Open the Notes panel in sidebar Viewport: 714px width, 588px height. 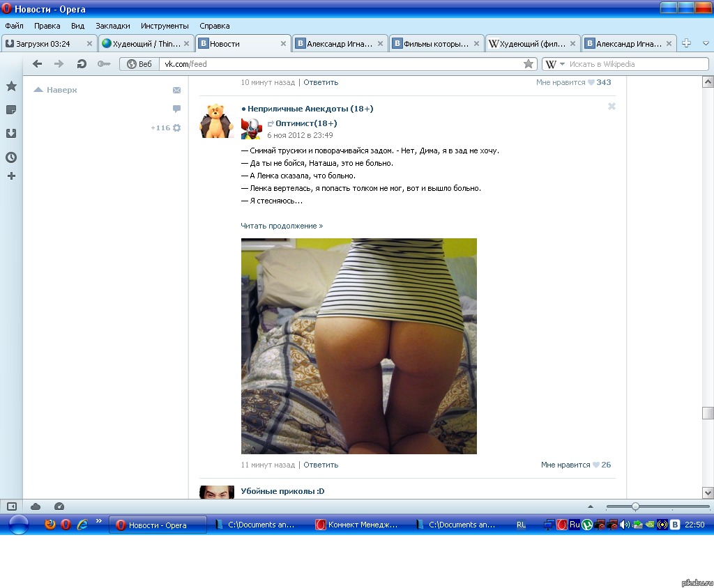(11, 110)
